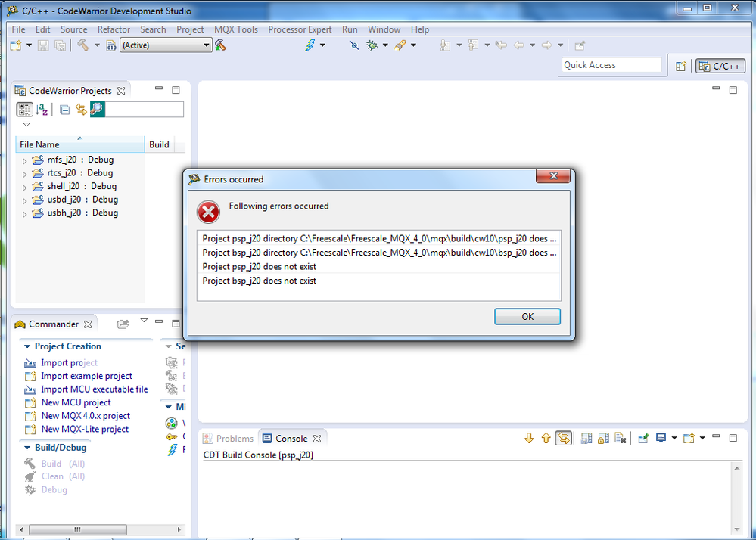Click the Build hammer toolbar icon
The image size is (756, 540).
[x=83, y=45]
